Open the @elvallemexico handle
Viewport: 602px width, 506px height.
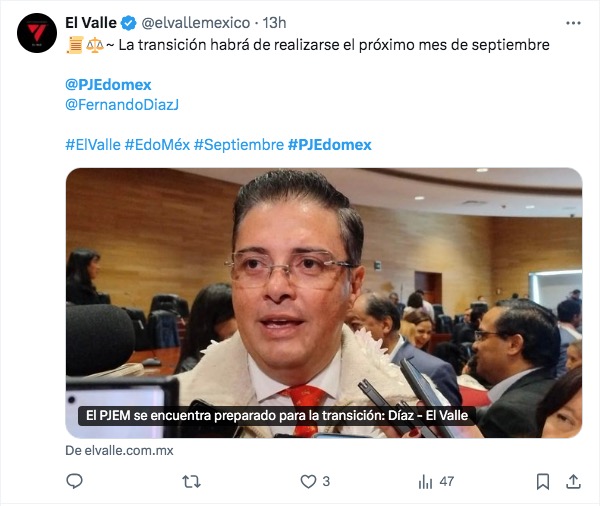(196, 23)
